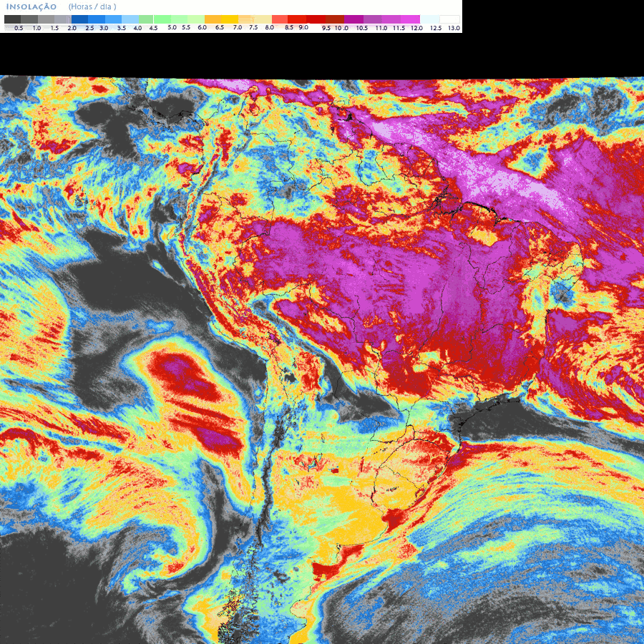Click the '12.0' legend value
This screenshot has width=644, height=644.
click(x=417, y=28)
